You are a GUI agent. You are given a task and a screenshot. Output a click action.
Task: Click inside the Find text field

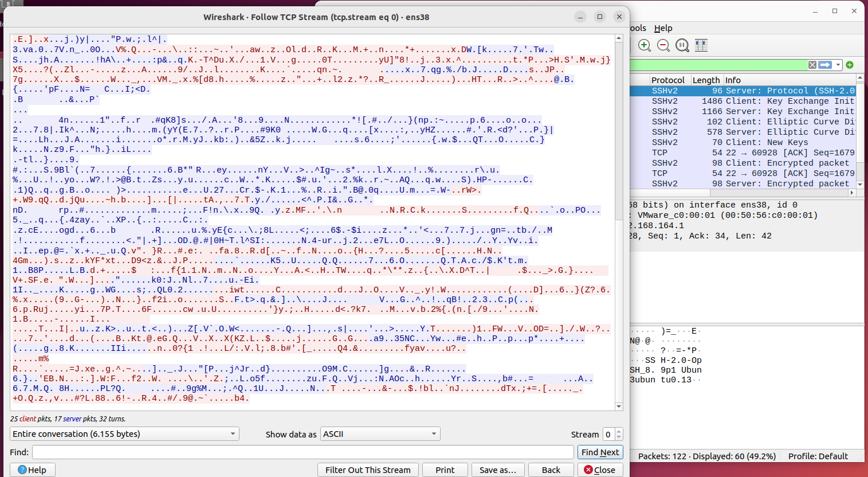click(x=303, y=452)
